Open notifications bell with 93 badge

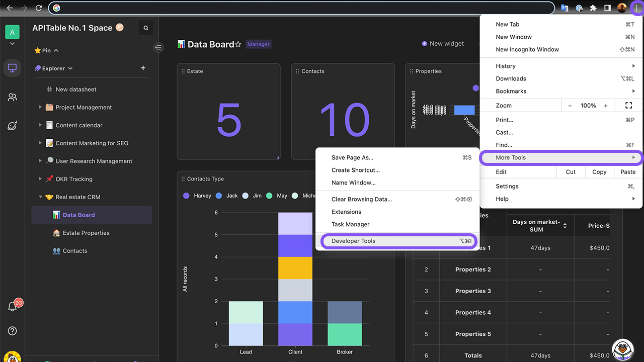[x=13, y=306]
